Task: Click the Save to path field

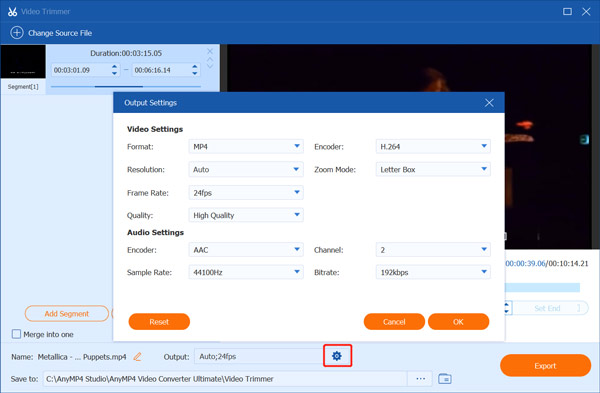Action: [225, 379]
